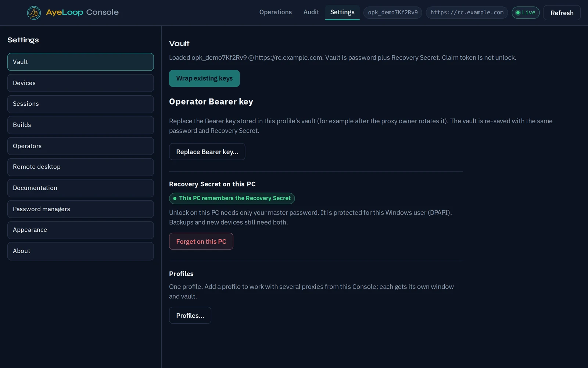Screen dimensions: 588x368
Task: Open Appearance settings
Action: (x=80, y=230)
